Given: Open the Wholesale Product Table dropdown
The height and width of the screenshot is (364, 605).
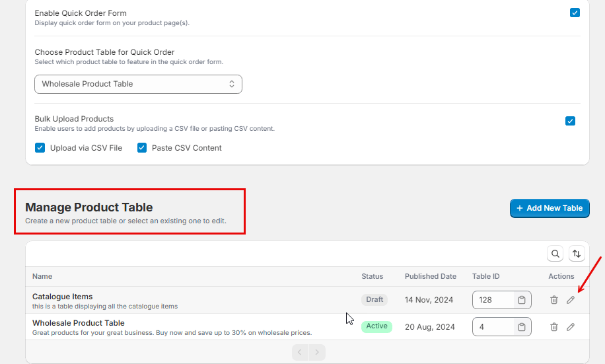Looking at the screenshot, I should [138, 84].
